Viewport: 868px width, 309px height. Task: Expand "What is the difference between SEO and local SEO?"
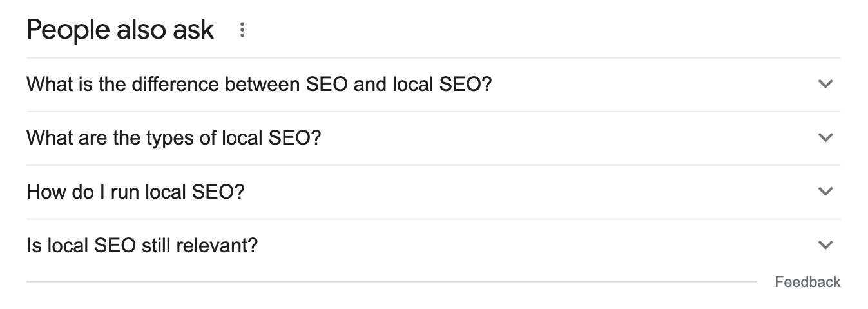258,85
